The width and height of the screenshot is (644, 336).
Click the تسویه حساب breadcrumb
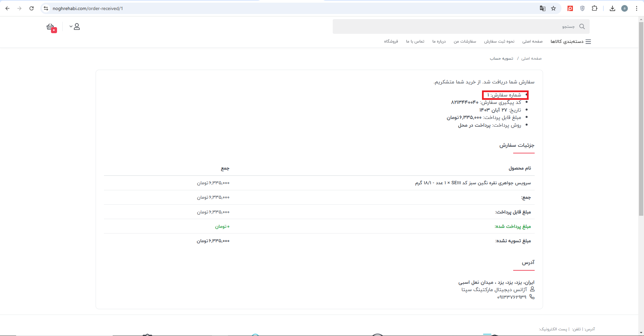501,58
